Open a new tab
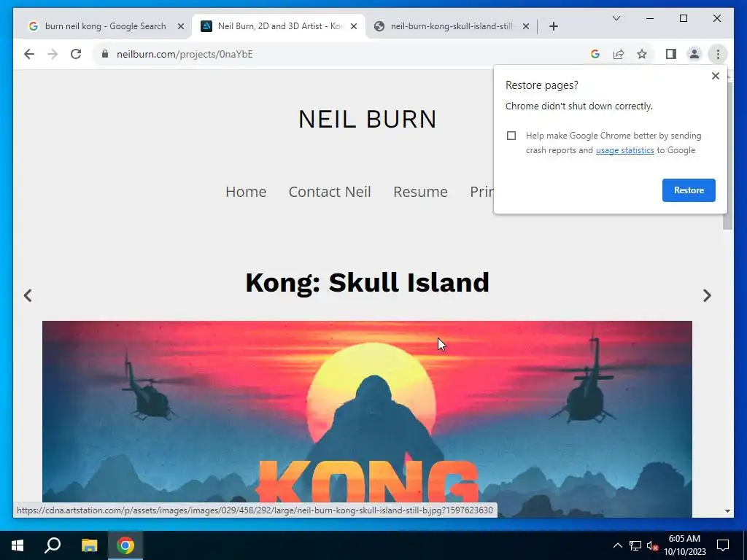Viewport: 747px width, 560px height. tap(553, 27)
